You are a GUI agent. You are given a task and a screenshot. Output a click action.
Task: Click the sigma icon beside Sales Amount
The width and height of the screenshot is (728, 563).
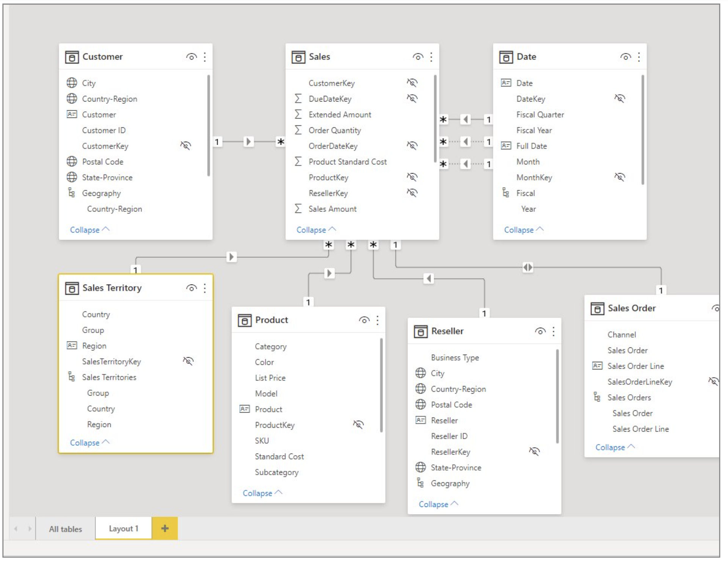coord(298,209)
